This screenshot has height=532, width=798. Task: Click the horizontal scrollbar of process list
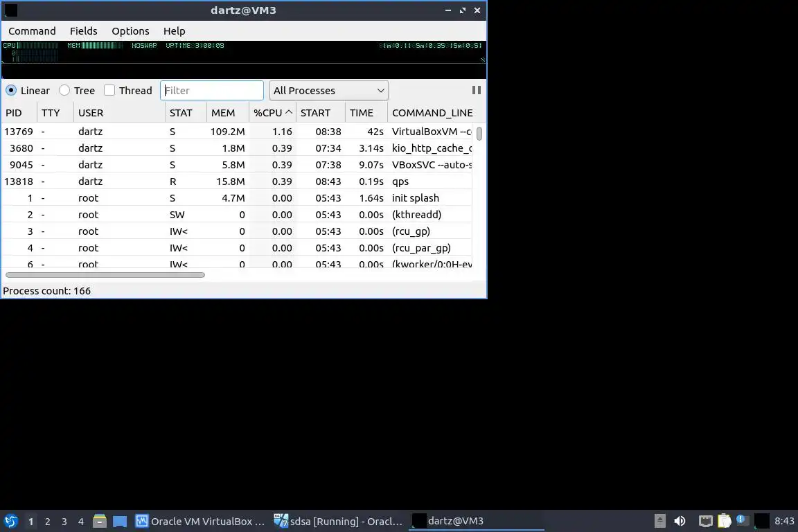point(105,275)
